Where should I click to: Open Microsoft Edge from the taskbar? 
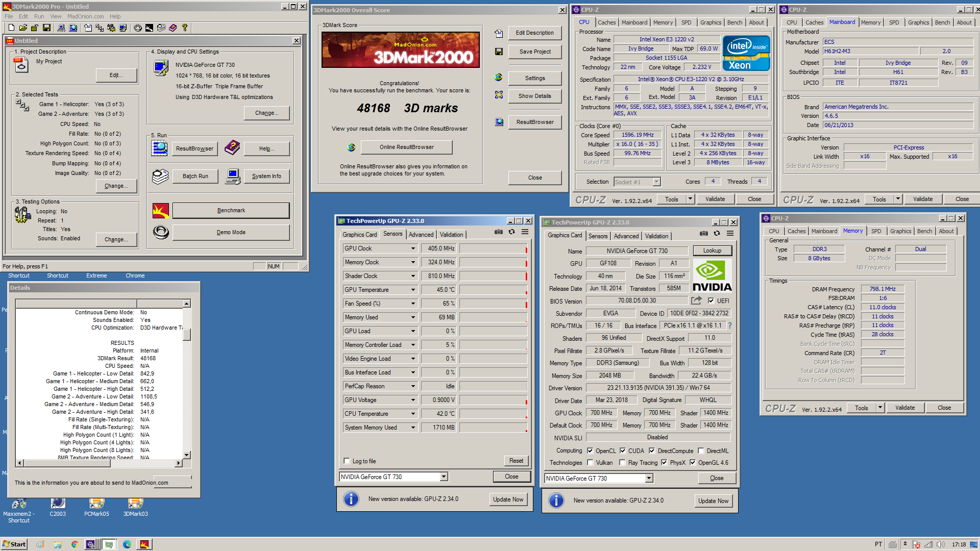pos(127,544)
